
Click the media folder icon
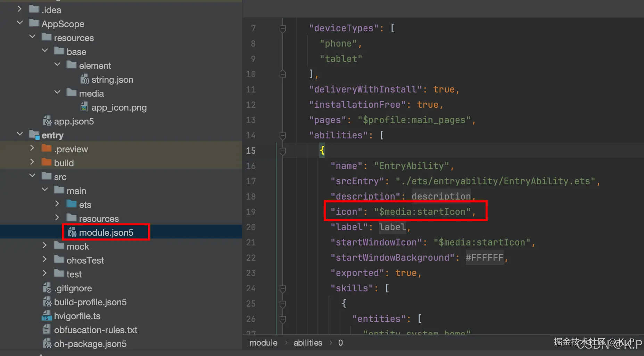click(72, 92)
